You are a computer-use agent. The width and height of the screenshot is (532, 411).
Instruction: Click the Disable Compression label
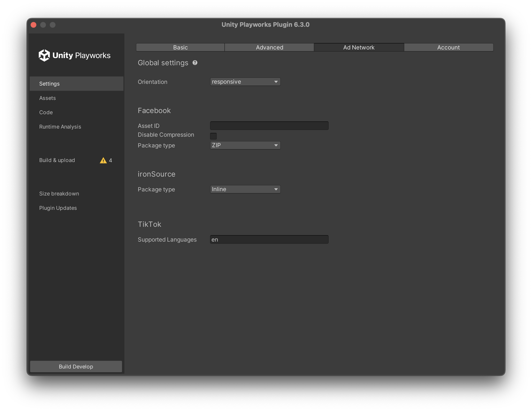pos(166,135)
